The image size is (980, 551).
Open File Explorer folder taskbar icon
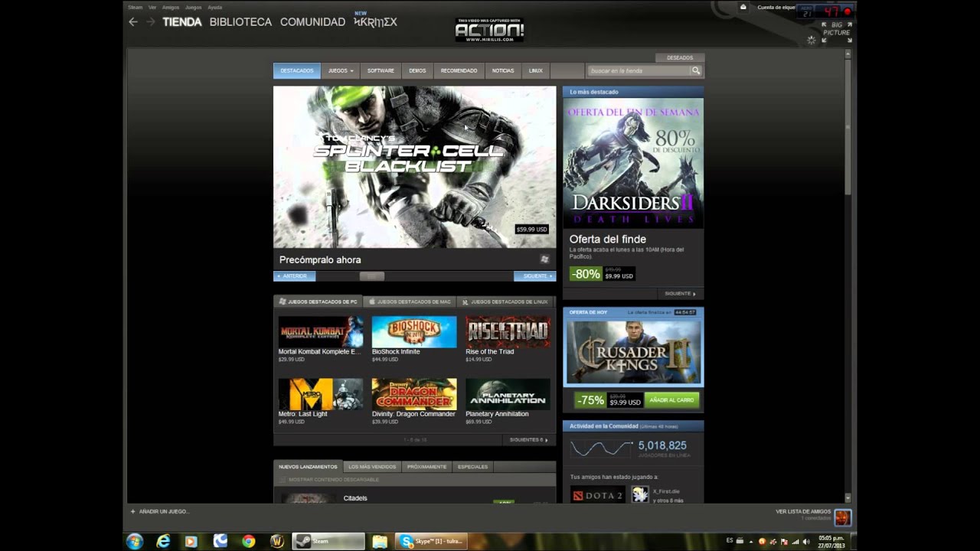coord(380,541)
